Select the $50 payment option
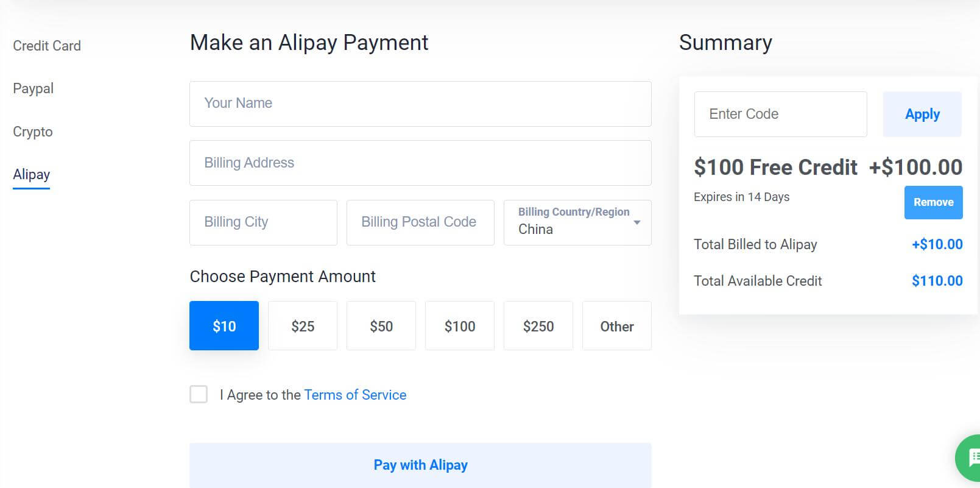The width and height of the screenshot is (980, 488). (381, 326)
